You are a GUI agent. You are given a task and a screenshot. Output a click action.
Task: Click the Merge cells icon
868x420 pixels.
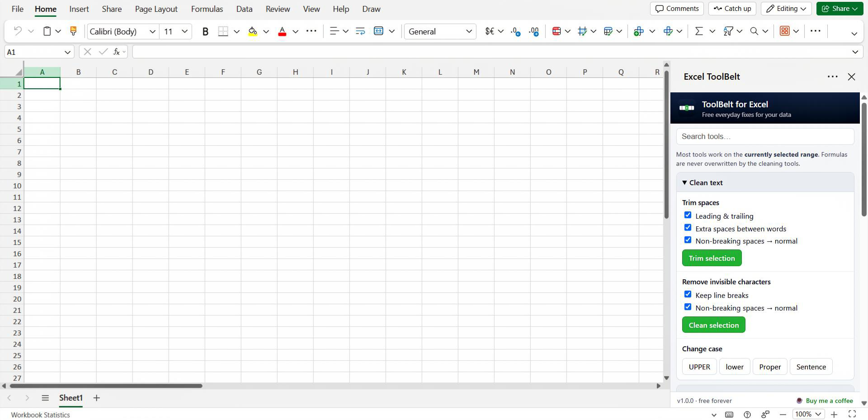coord(379,31)
